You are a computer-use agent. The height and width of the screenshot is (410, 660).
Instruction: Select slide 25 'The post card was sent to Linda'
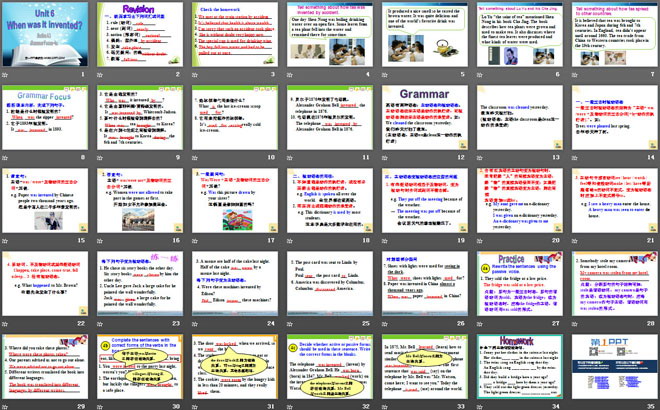click(x=330, y=283)
